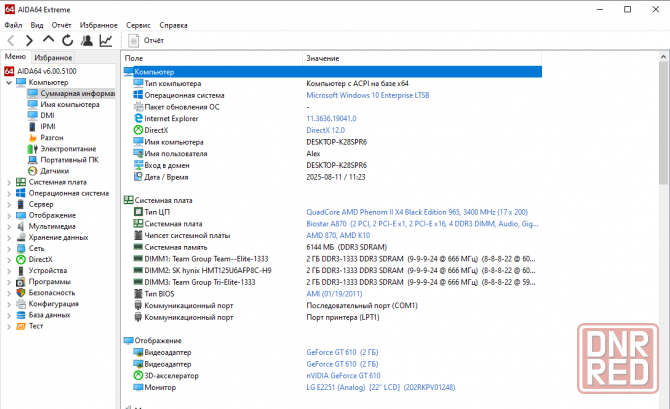Click the 3D-акселератор Xbox-style icon

(138, 376)
